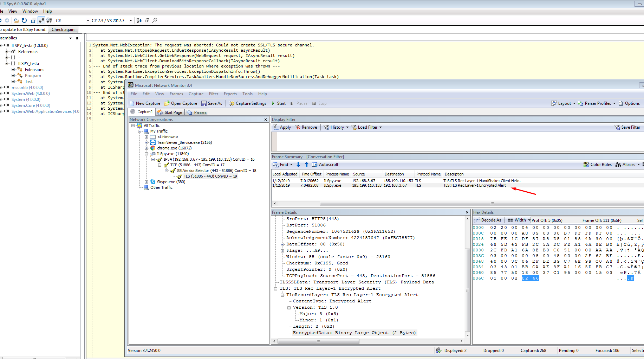Open the Experts menu in Network Monitor
Viewport: 644px width, 359px height.
(x=230, y=94)
